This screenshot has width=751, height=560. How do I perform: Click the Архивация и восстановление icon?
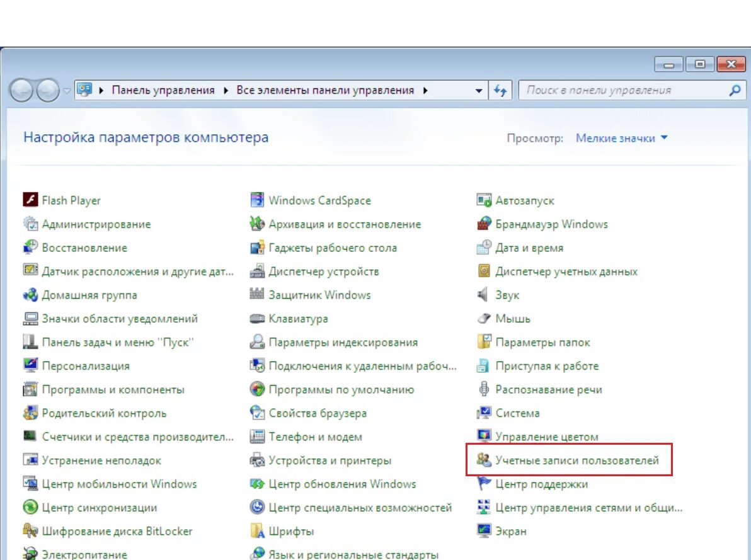257,223
